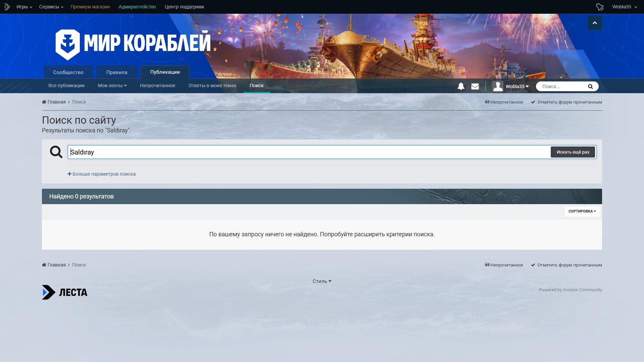644x362 pixels.
Task: Click the Lesta chevron logo top-left
Action: pos(7,7)
